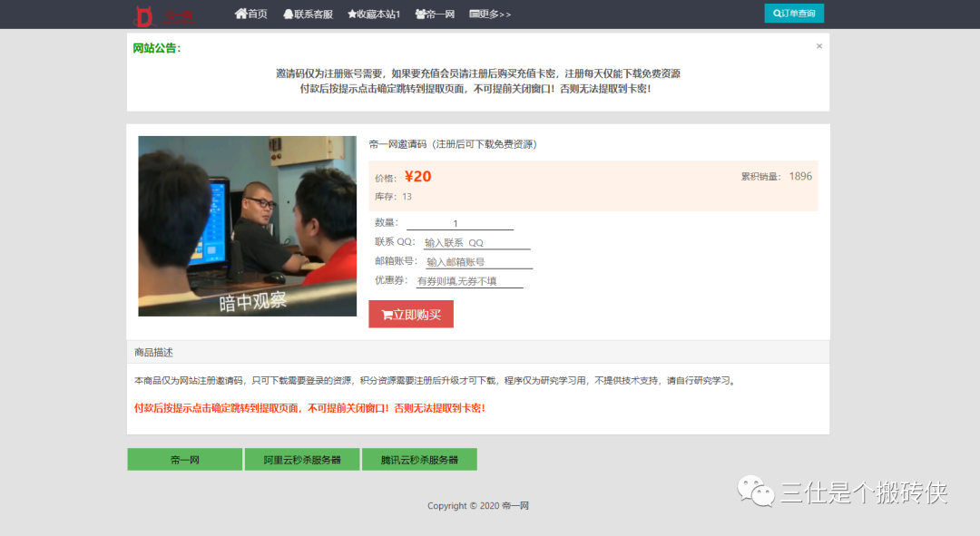The image size is (980, 536).
Task: Dismiss the 网站公告 notice with the × button
Action: click(818, 45)
